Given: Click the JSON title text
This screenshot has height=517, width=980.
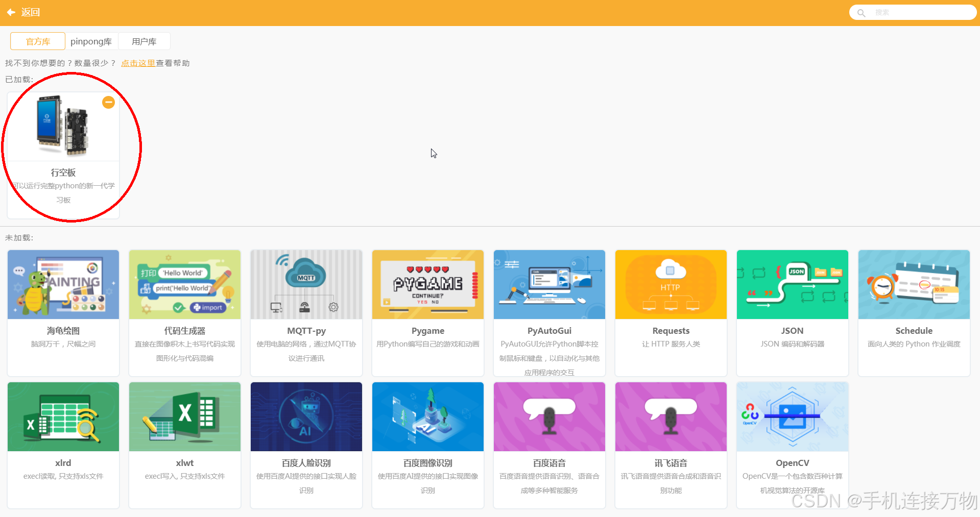Looking at the screenshot, I should click(793, 331).
